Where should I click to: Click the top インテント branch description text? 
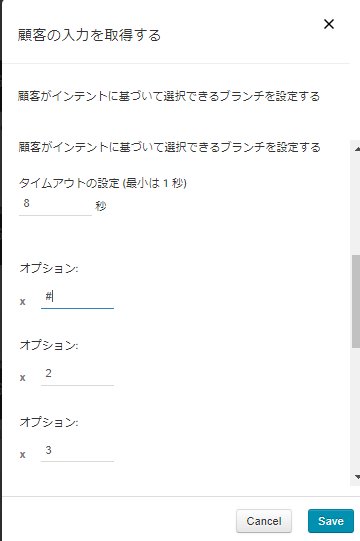(x=169, y=96)
